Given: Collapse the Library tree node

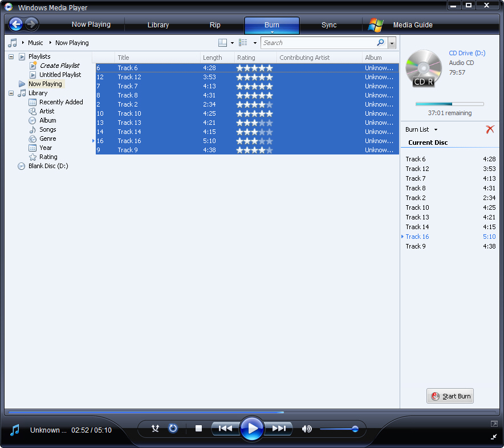Looking at the screenshot, I should pyautogui.click(x=11, y=93).
